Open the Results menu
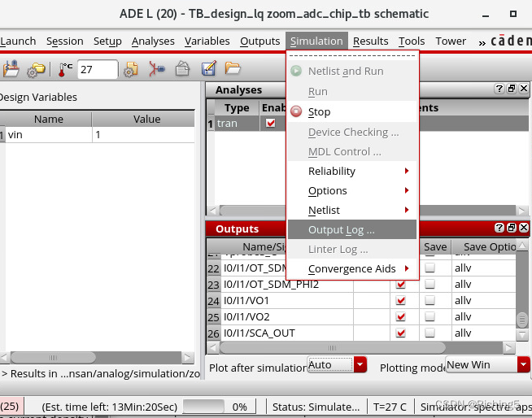The width and height of the screenshot is (532, 418). coord(370,41)
